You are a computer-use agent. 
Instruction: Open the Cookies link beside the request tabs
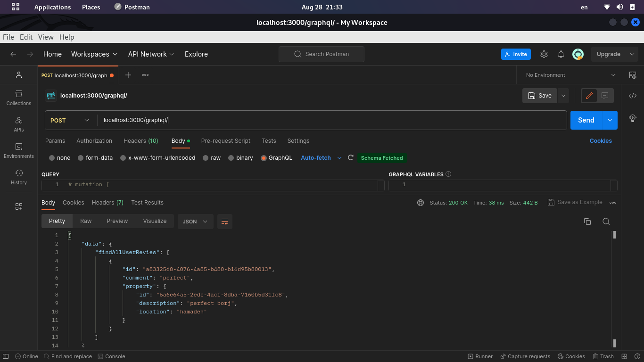601,141
